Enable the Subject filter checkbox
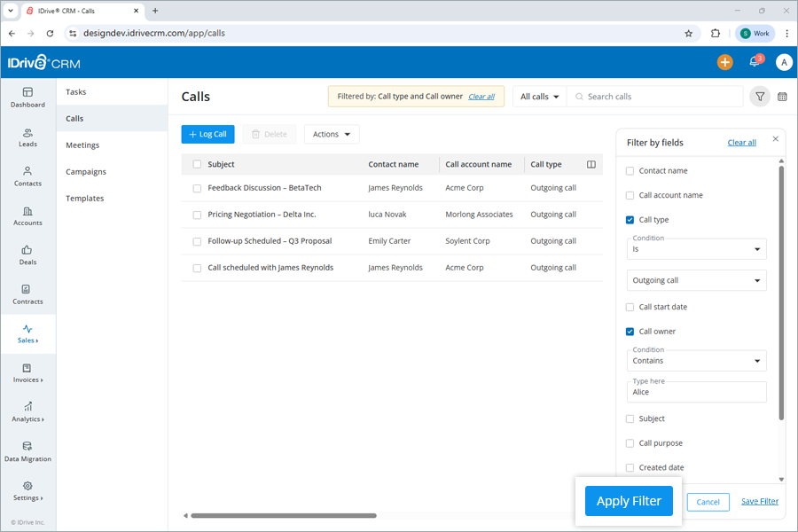 click(x=629, y=418)
